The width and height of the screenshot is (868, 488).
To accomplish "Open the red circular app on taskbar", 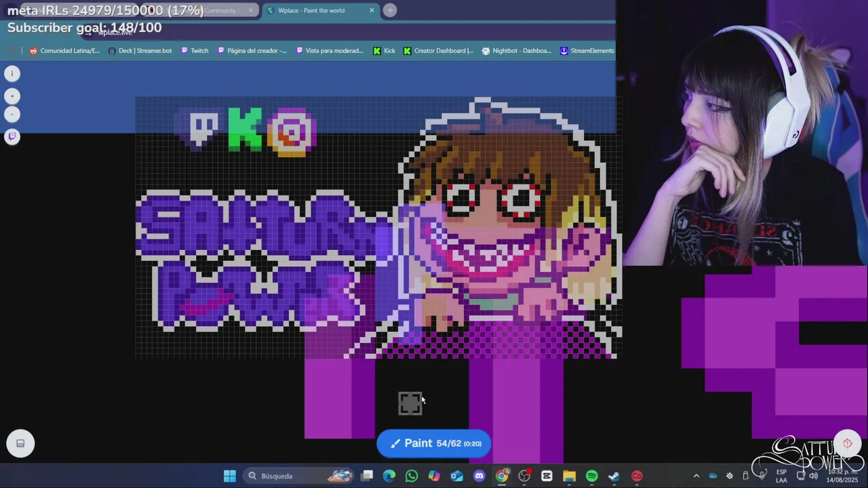I will [637, 476].
